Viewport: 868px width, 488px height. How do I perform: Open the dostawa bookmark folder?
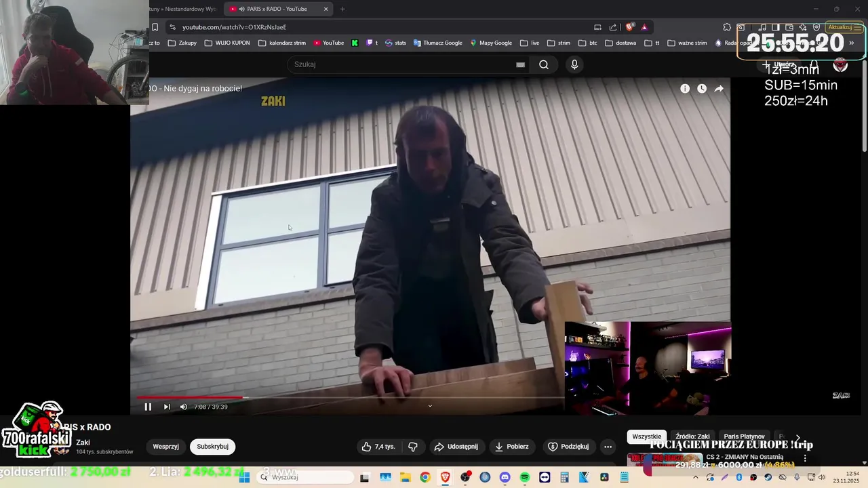620,43
